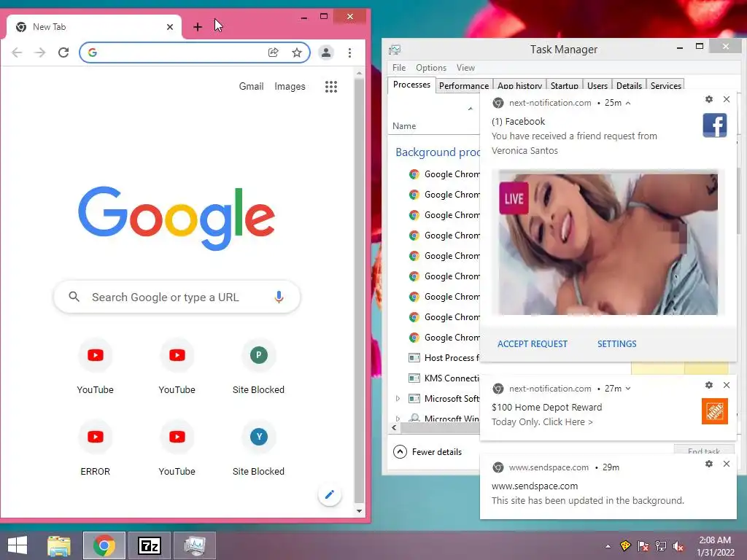Switch to the Startup tab
This screenshot has height=560, width=747.
[564, 86]
